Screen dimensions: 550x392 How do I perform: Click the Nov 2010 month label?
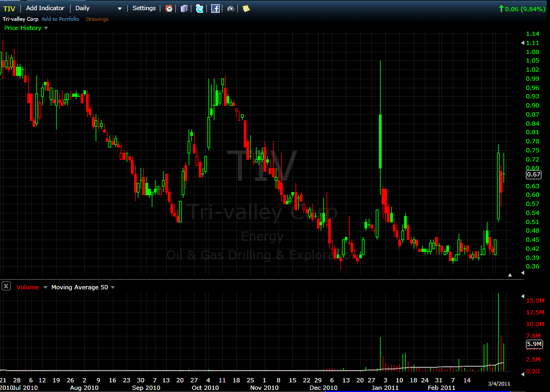click(265, 388)
